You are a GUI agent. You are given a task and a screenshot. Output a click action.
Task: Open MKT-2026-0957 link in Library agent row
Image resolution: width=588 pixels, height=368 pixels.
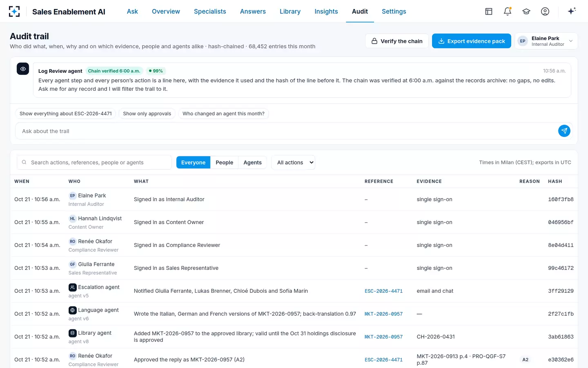pos(383,337)
